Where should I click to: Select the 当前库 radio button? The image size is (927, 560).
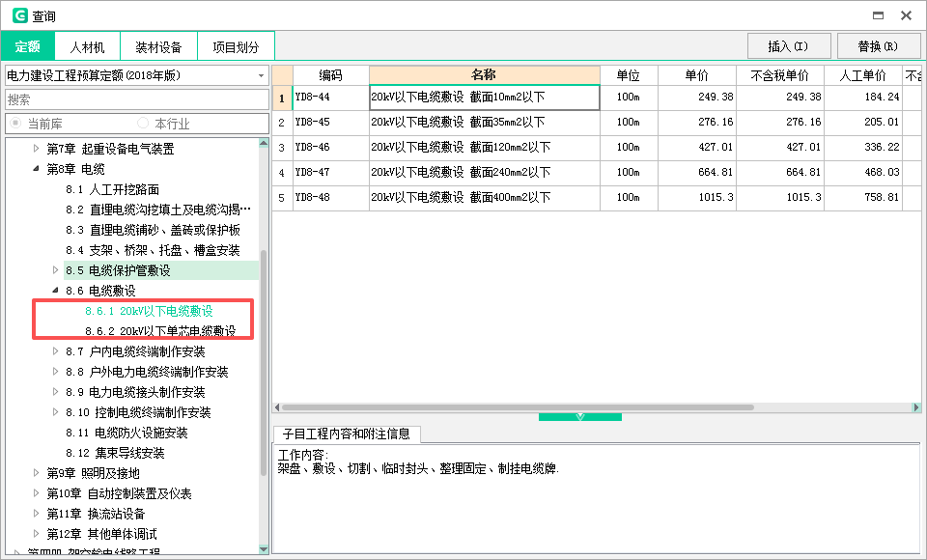(x=15, y=123)
